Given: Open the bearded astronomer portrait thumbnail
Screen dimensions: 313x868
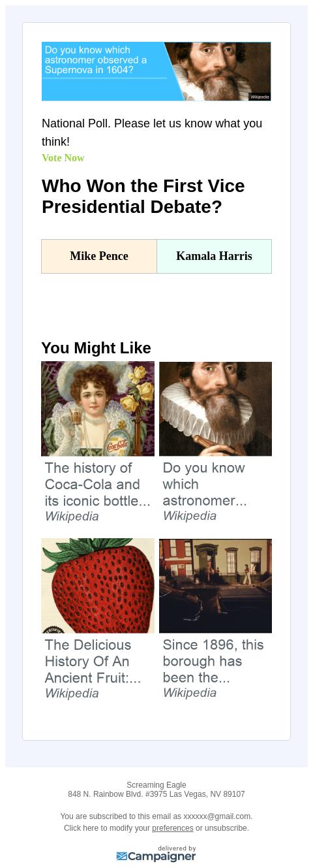Looking at the screenshot, I should [215, 409].
